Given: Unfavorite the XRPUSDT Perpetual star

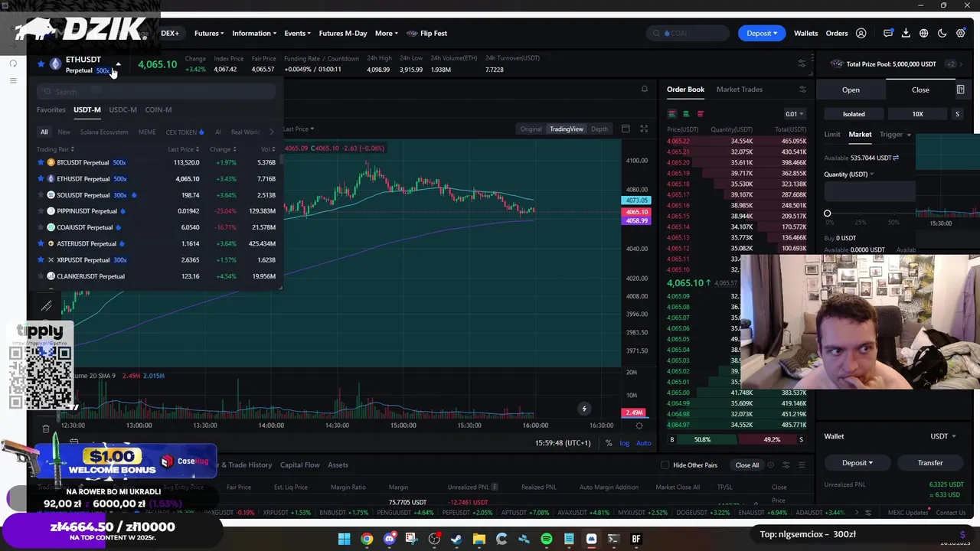Looking at the screenshot, I should point(41,260).
